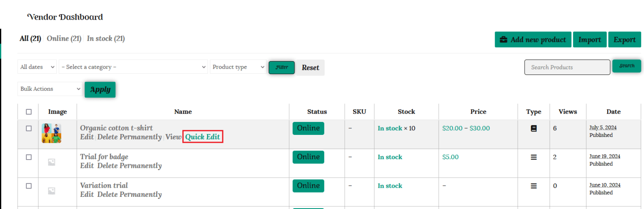Click Quick Edit for Organic cotton t-shirt
644x209 pixels.
click(x=203, y=137)
